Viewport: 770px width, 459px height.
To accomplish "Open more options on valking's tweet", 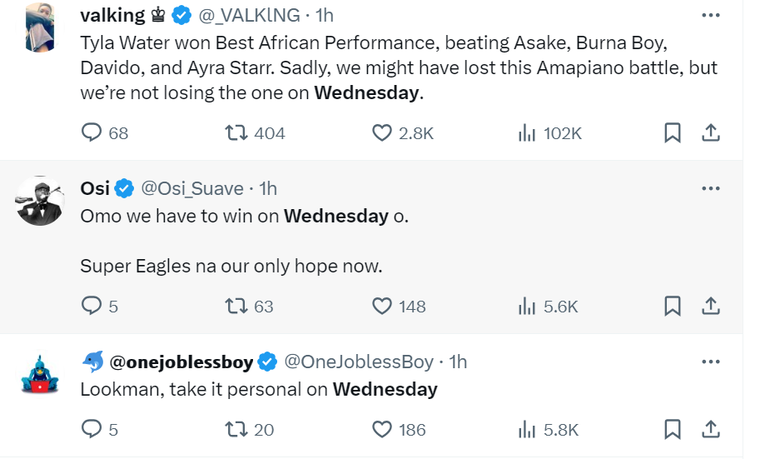I will click(x=711, y=16).
